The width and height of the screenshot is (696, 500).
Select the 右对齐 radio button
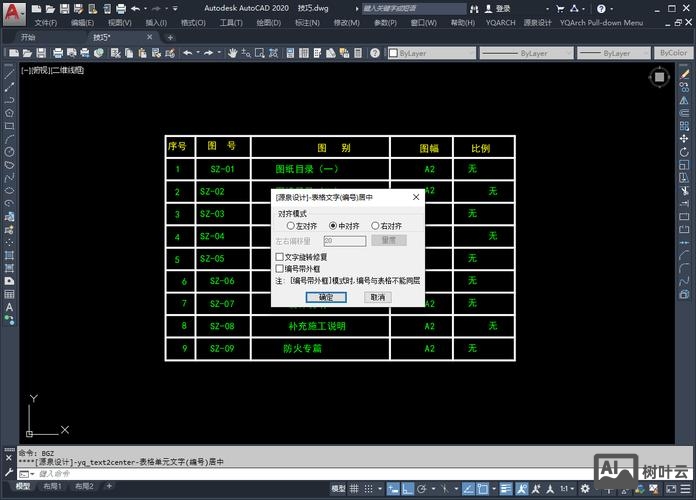(x=376, y=226)
